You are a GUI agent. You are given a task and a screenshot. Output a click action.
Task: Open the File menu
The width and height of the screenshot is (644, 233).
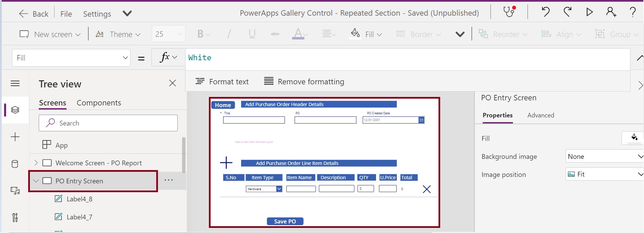[66, 14]
